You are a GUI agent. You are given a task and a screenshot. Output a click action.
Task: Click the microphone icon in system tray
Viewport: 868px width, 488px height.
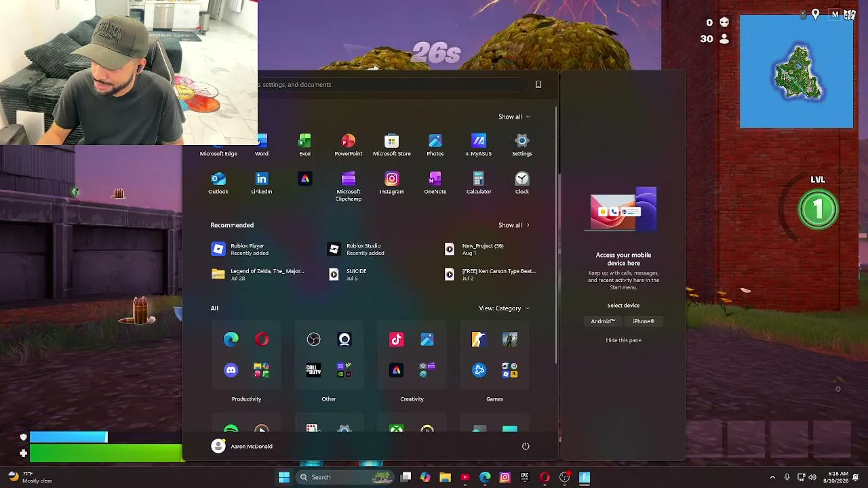coord(787,477)
